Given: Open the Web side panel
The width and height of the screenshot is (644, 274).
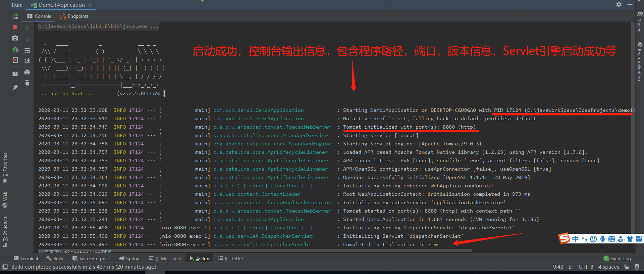Looking at the screenshot, I should coord(5,199).
